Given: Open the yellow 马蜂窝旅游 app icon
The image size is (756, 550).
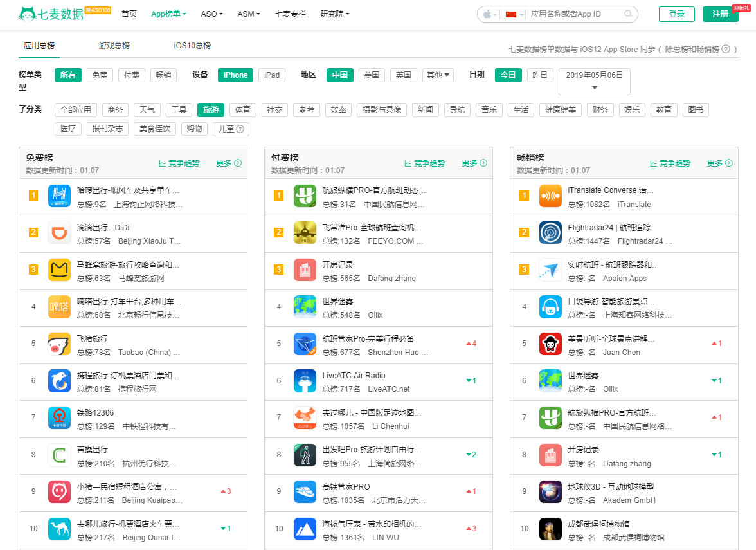Looking at the screenshot, I should pos(59,270).
